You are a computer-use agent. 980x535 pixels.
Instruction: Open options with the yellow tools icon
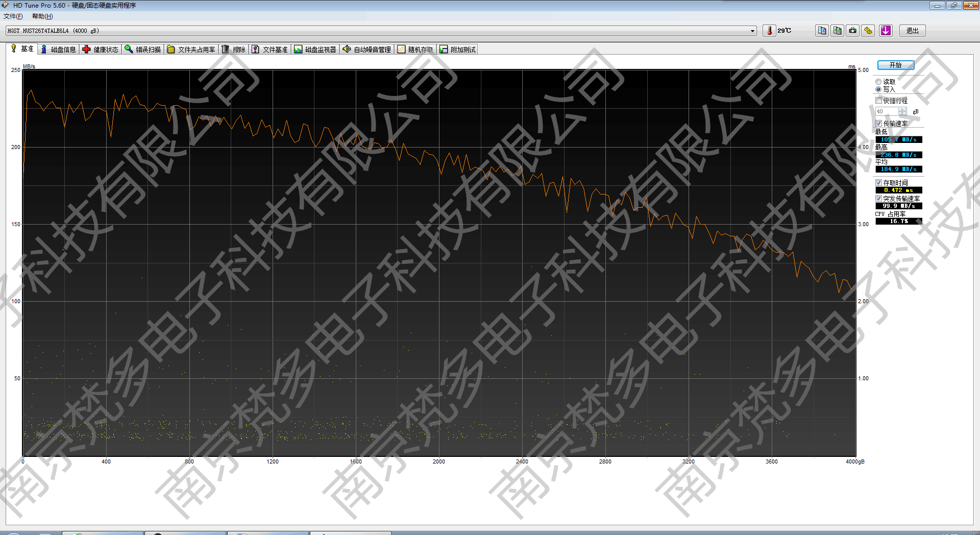(x=868, y=31)
